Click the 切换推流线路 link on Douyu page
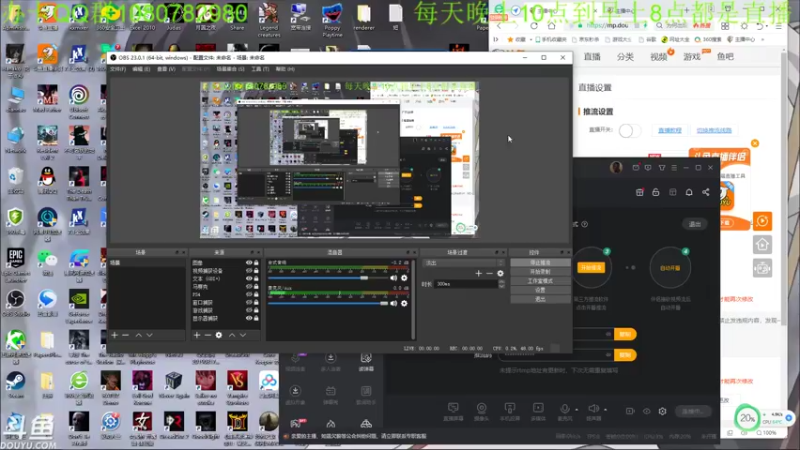 (714, 131)
